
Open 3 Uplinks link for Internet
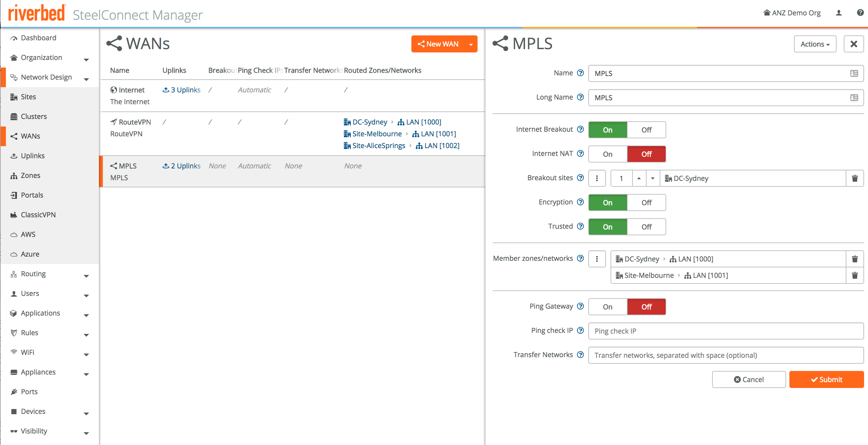click(x=181, y=90)
